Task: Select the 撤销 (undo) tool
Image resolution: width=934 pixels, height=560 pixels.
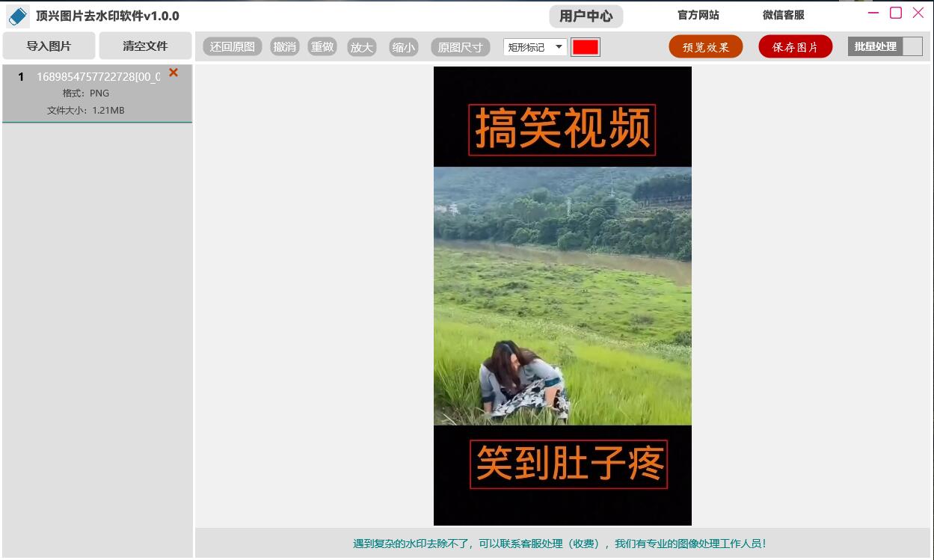Action: point(285,46)
